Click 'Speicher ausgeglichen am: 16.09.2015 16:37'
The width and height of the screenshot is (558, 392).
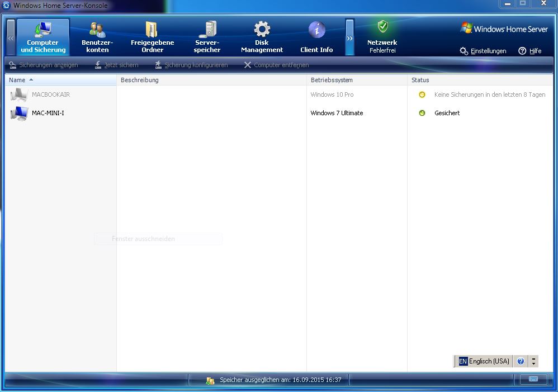(281, 380)
